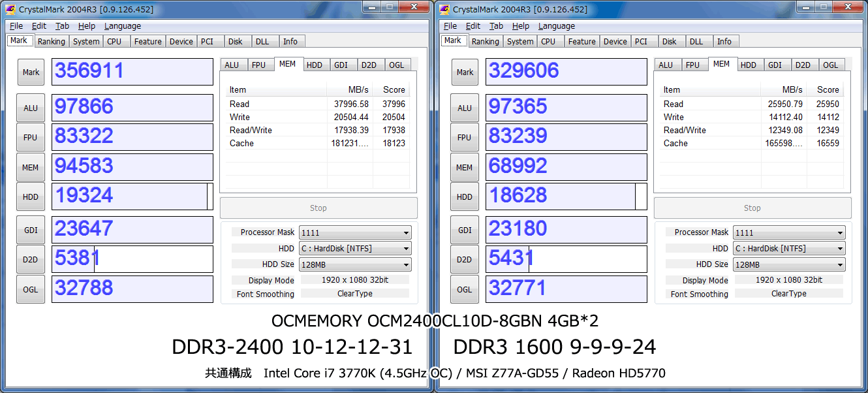
Task: Open the inner GDI results tab in left window
Action: 341,65
